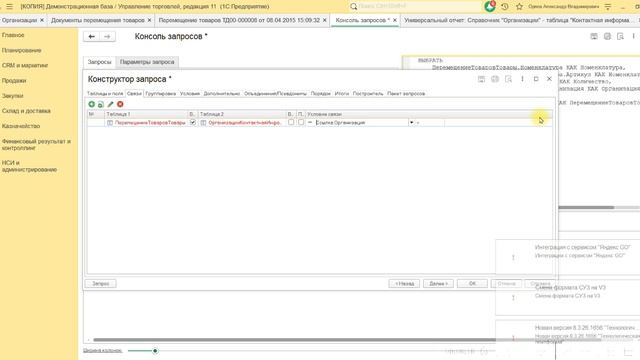Screen dimensions: 640x360
Task: Delete link with red cross icon
Action: coord(120,104)
